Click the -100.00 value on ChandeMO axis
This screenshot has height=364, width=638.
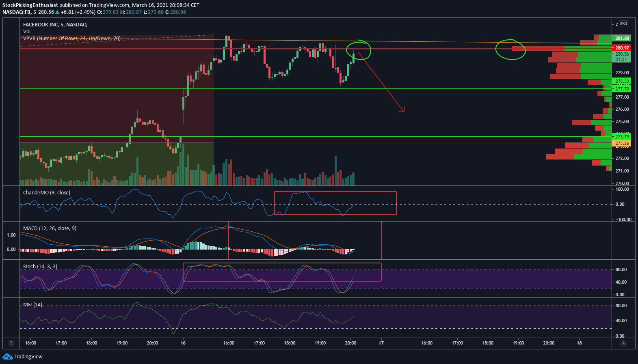[x=623, y=220]
